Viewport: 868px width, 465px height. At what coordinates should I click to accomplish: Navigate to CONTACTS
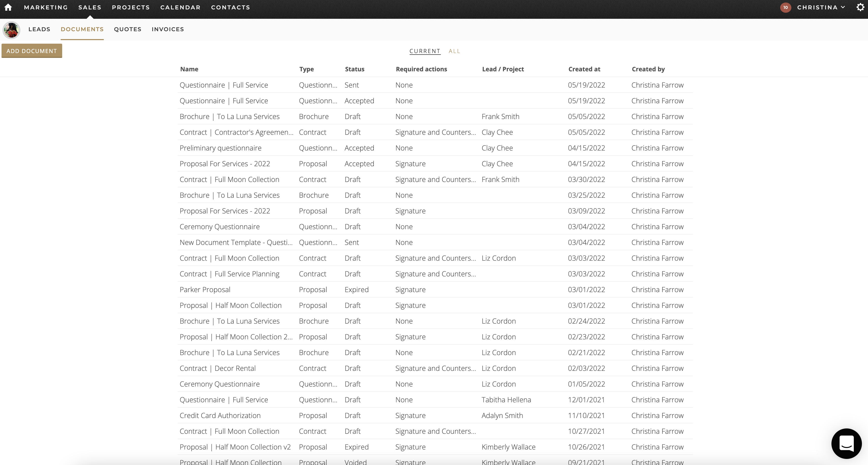click(x=230, y=7)
